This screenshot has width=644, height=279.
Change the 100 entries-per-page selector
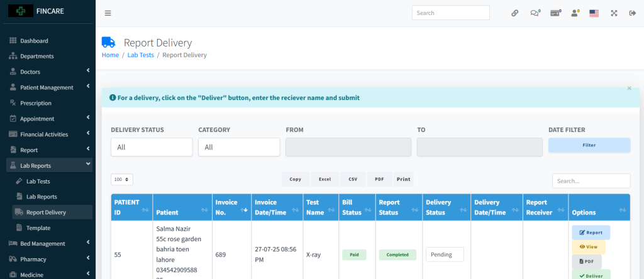[x=122, y=180]
